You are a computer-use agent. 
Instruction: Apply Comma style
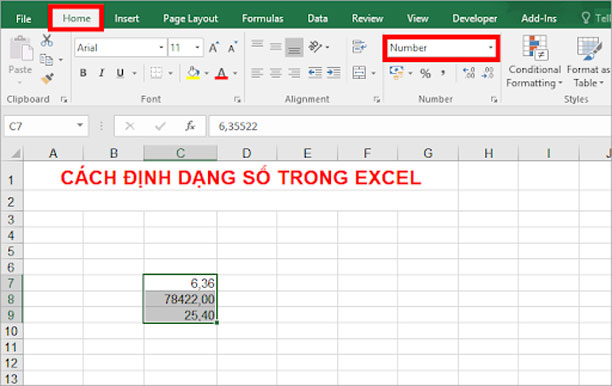point(443,73)
